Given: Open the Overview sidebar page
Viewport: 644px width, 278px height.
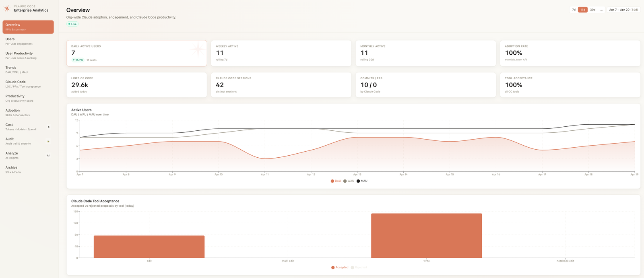Looking at the screenshot, I should [28, 27].
